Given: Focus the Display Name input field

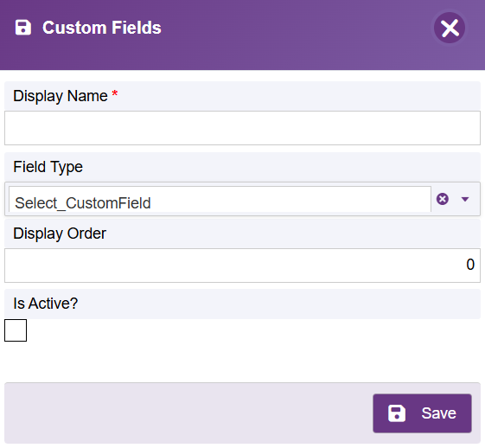Looking at the screenshot, I should [x=242, y=128].
